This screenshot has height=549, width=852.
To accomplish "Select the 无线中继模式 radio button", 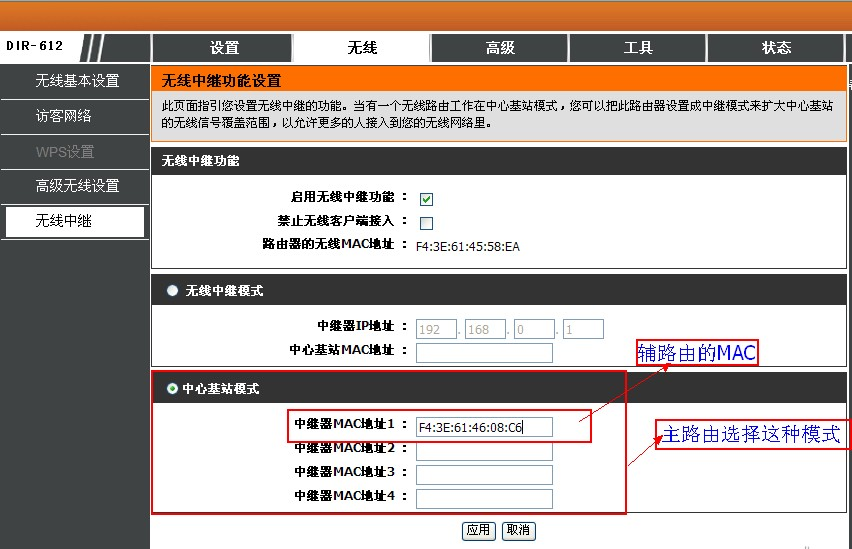I will [x=172, y=290].
